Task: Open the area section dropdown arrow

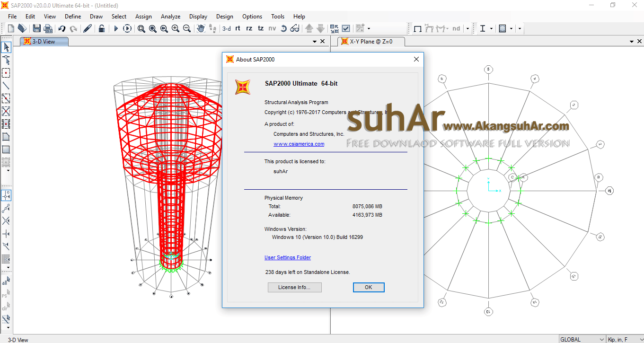Action: pos(512,28)
